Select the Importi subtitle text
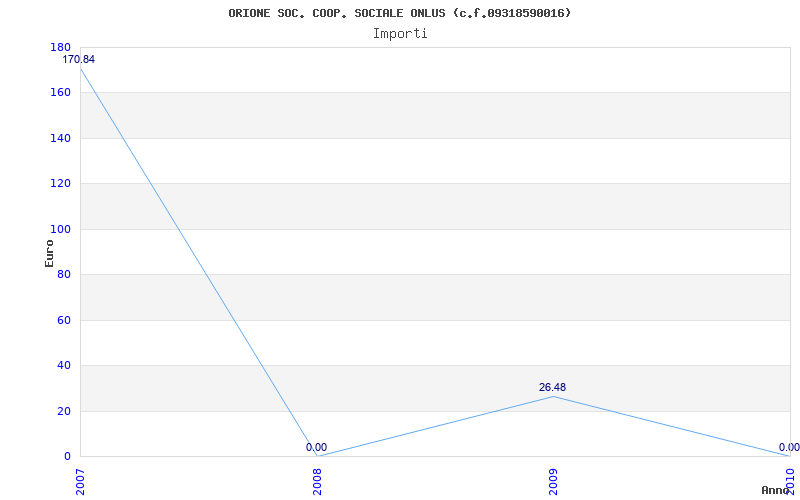Viewport: 800px width, 500px height. (x=400, y=34)
